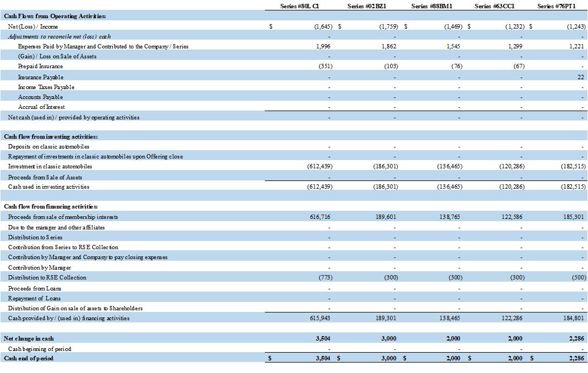This screenshot has width=588, height=373.
Task: Click the Distribution to RSE Collection row label
Action: (47, 278)
